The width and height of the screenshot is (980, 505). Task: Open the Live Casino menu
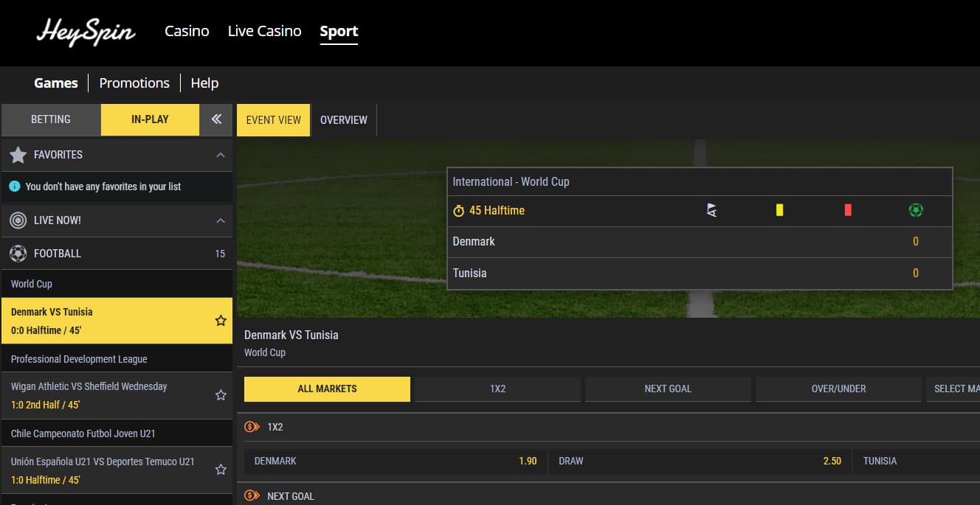[x=264, y=32]
